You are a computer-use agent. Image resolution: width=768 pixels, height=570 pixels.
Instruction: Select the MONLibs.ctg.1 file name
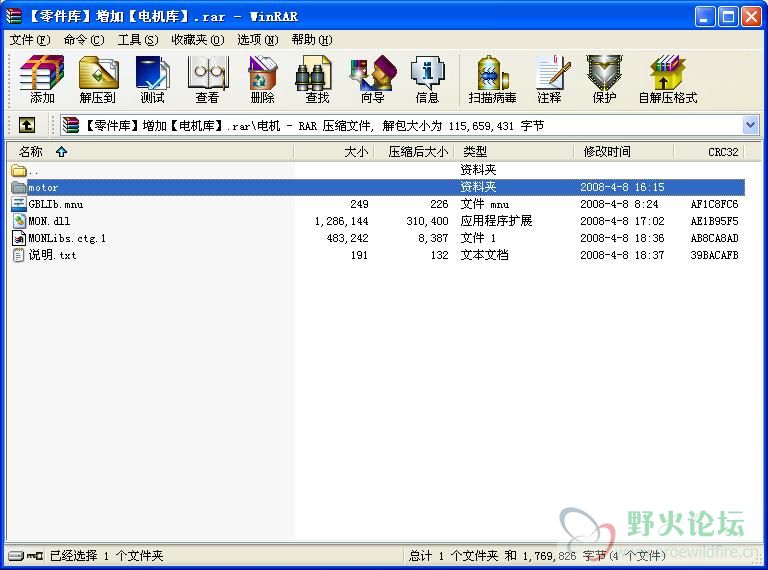click(x=67, y=238)
